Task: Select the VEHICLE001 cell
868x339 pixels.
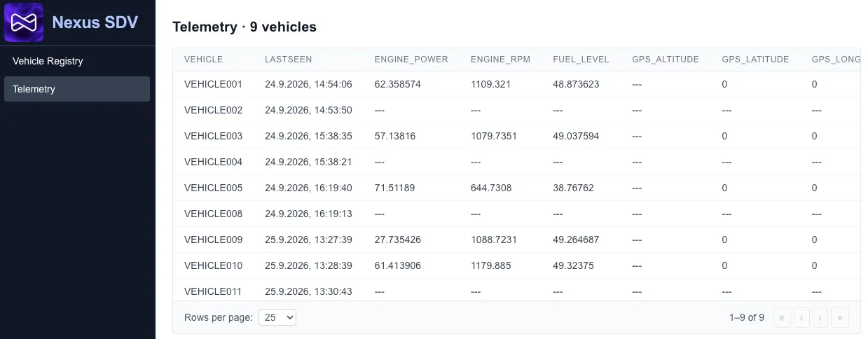Action: pyautogui.click(x=213, y=84)
